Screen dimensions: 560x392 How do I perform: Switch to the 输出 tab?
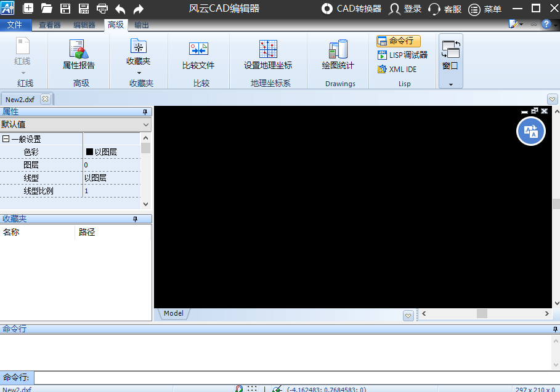tap(142, 25)
